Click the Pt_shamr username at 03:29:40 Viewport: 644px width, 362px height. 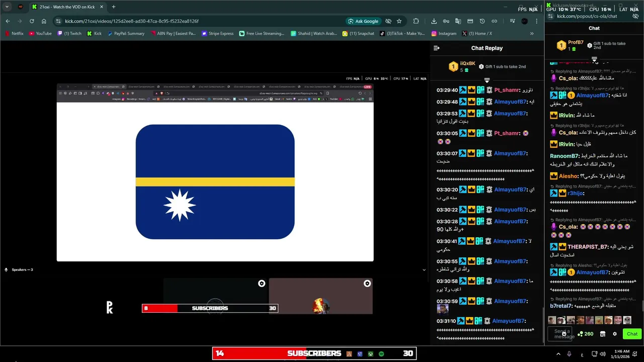click(x=507, y=90)
